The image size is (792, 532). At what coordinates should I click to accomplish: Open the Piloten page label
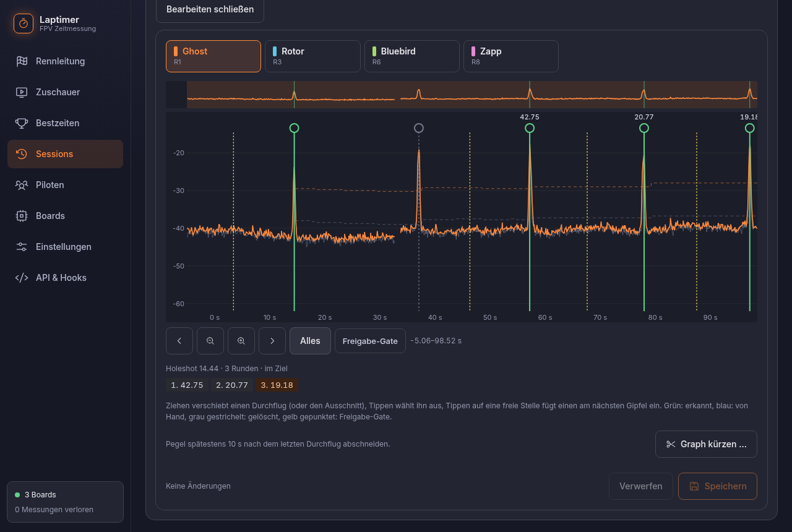pos(50,185)
